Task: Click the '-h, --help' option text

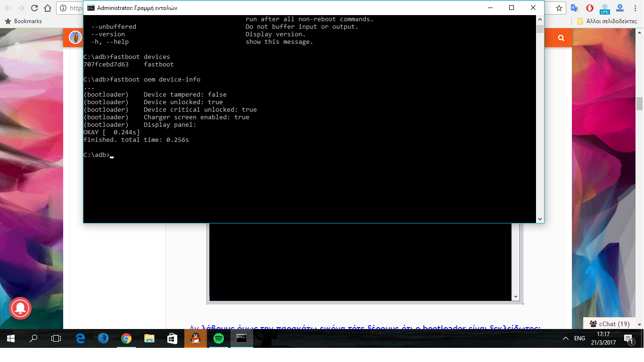Action: (110, 42)
